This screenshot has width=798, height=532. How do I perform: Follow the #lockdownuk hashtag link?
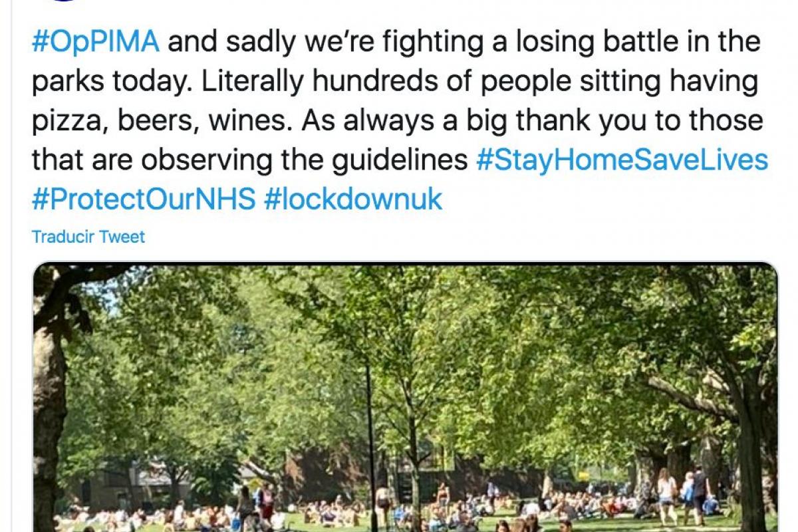tap(352, 199)
